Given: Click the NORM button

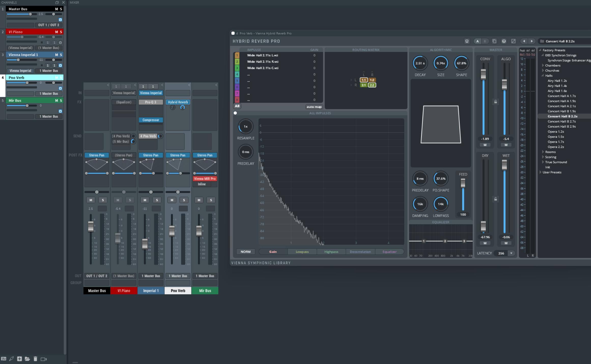Looking at the screenshot, I should click(245, 252).
